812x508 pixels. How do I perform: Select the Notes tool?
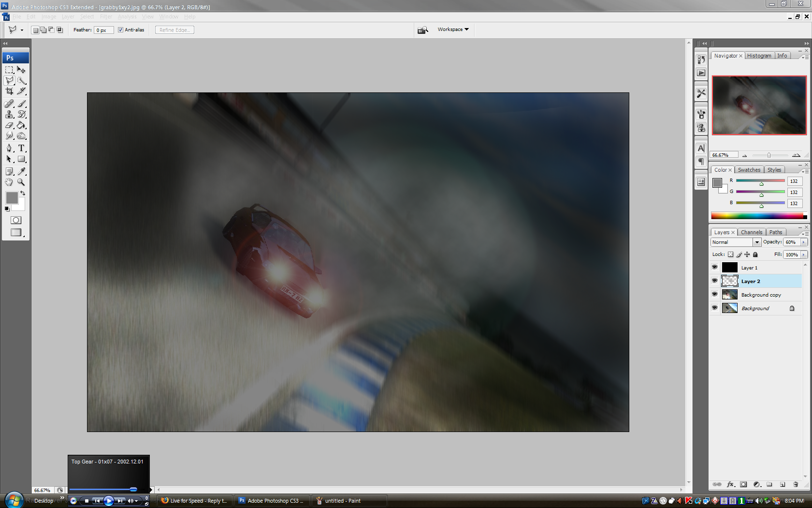click(x=9, y=171)
